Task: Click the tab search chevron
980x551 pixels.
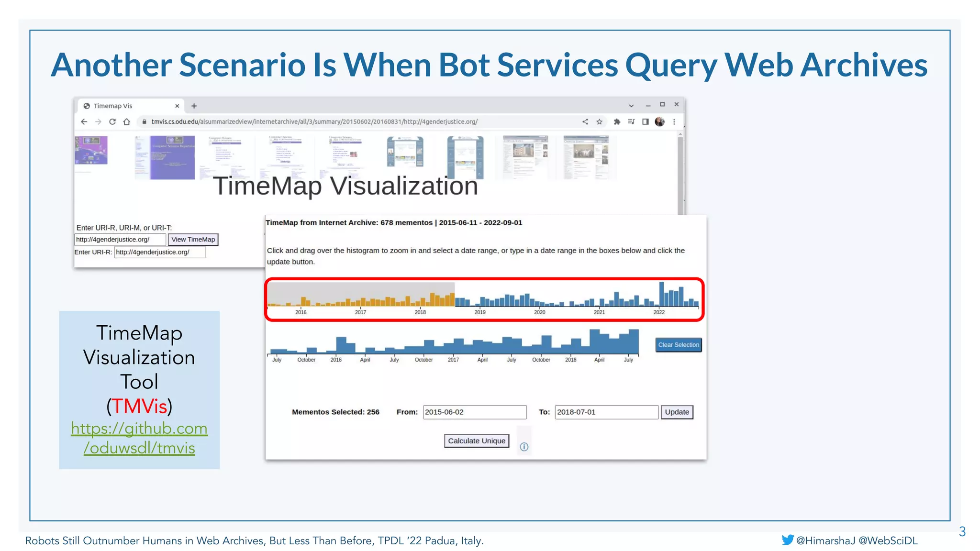Action: [631, 106]
